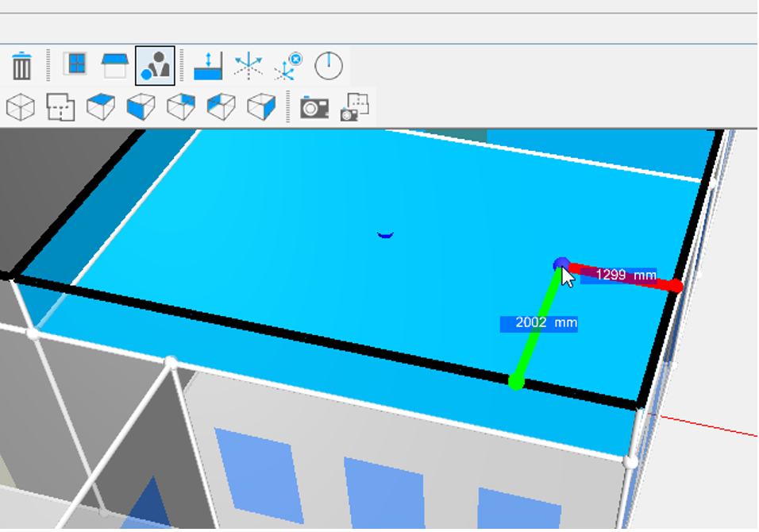Click the red endpoint of the 1299 mm line

point(676,286)
